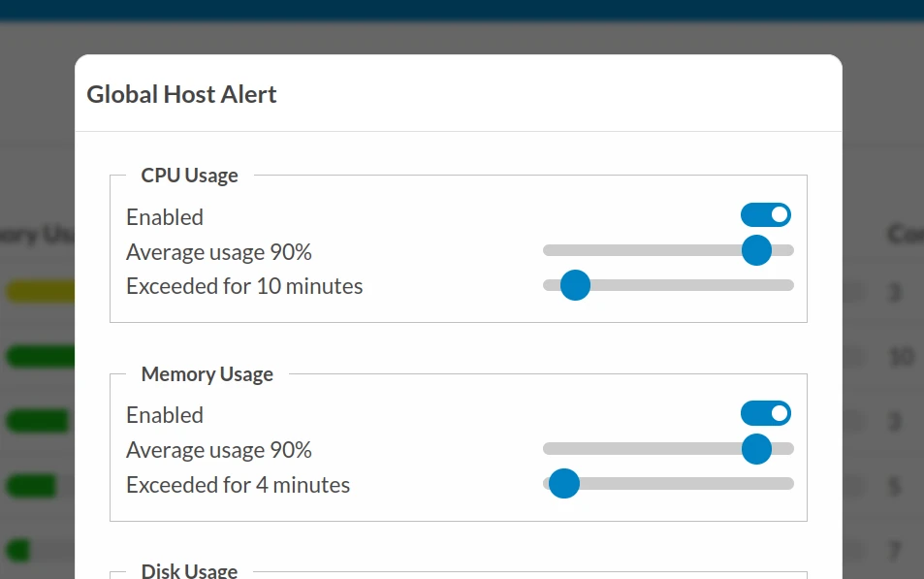Click the Memory Usage section legend
924x579 pixels.
(x=207, y=373)
